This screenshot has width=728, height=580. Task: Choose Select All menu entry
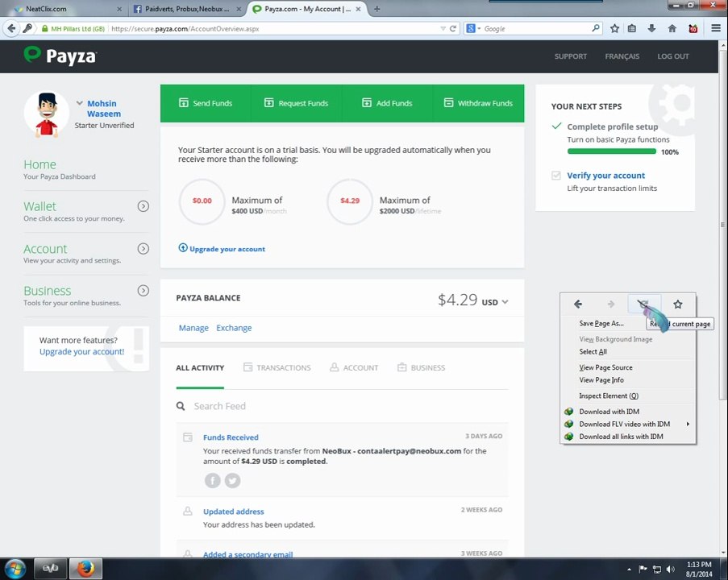tap(593, 351)
